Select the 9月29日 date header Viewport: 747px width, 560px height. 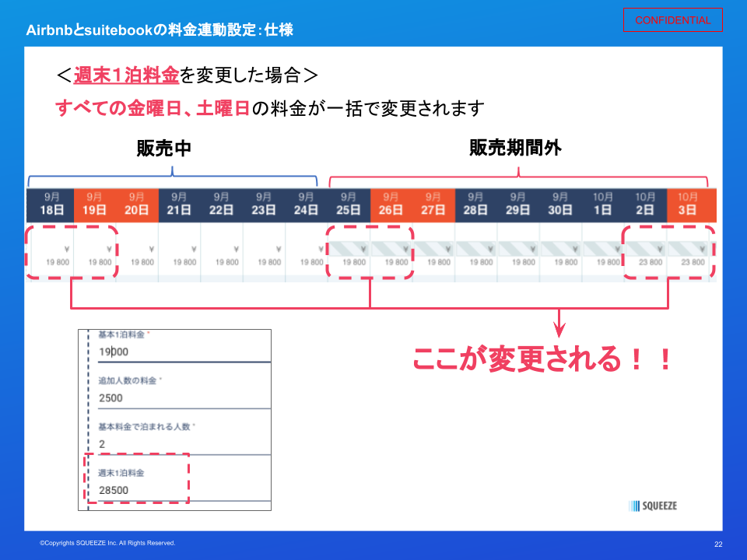518,205
